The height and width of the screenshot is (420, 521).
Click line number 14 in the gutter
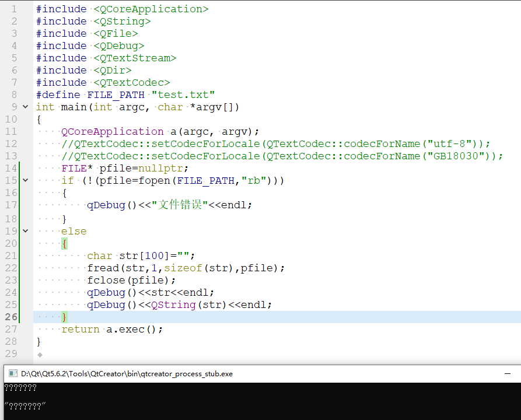[x=11, y=168]
